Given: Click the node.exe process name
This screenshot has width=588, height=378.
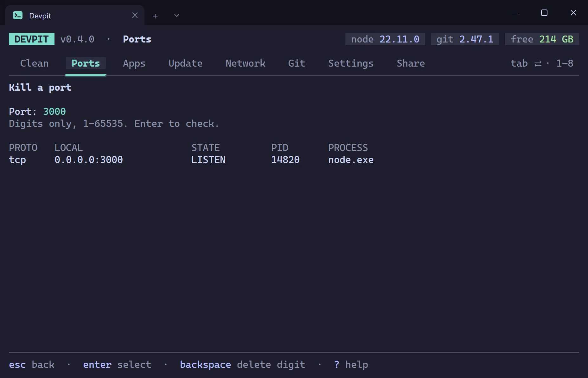Looking at the screenshot, I should [351, 160].
